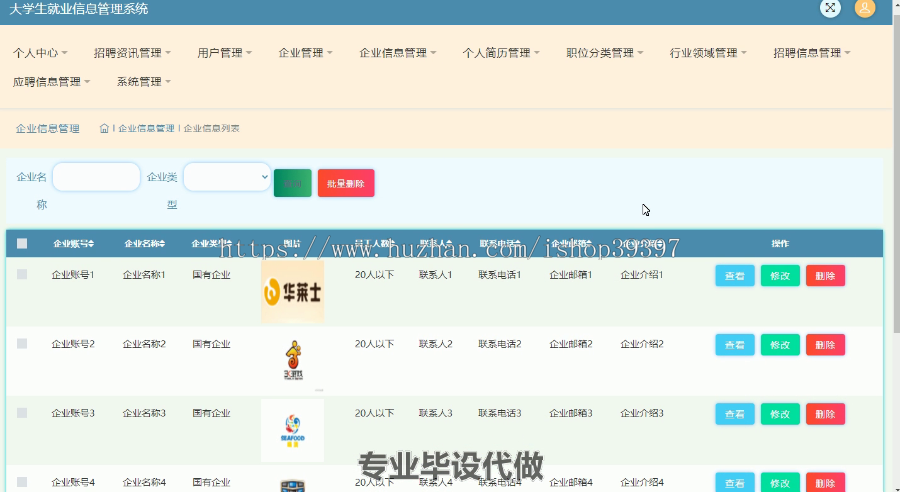Focus the 企业名称 search input
The image size is (900, 492).
point(96,177)
